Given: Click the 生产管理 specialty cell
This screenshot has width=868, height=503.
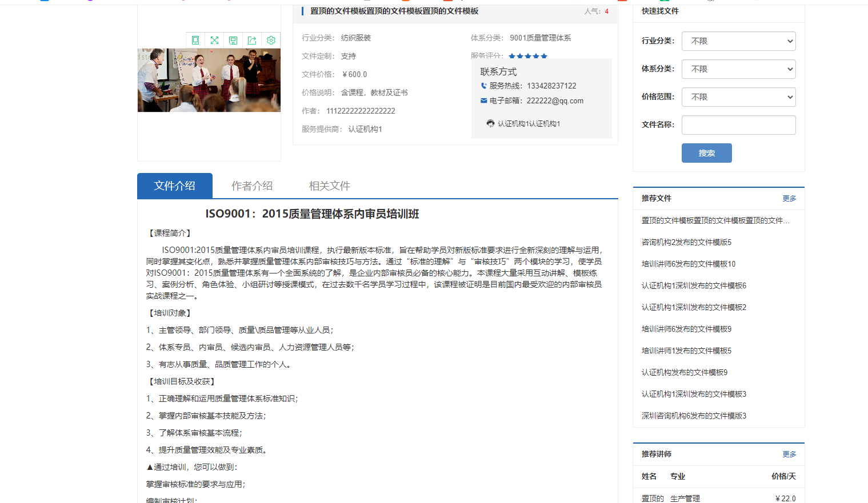Looking at the screenshot, I should (685, 498).
